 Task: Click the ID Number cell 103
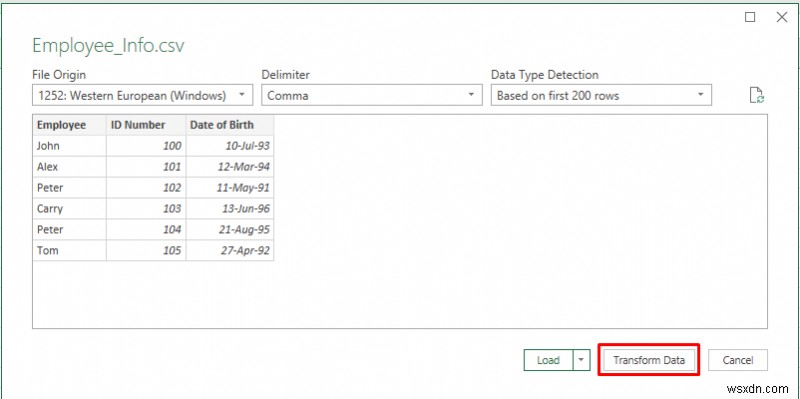(146, 209)
